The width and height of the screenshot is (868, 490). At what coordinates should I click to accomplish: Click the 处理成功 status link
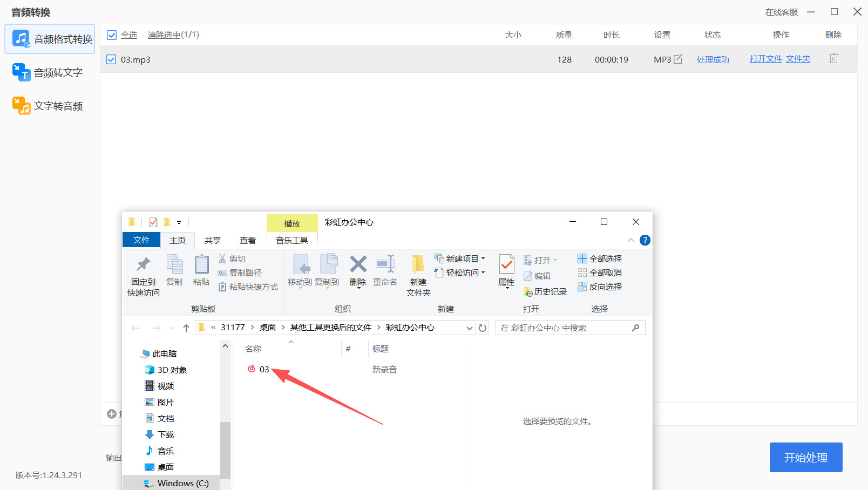(x=713, y=59)
